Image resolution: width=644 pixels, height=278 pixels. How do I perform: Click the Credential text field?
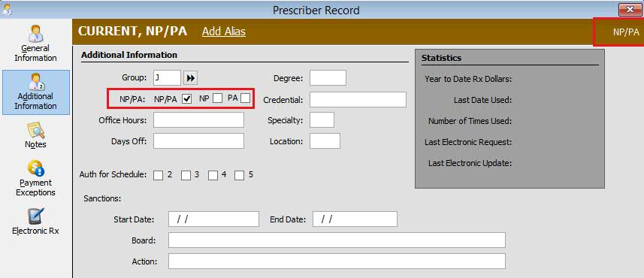(358, 99)
